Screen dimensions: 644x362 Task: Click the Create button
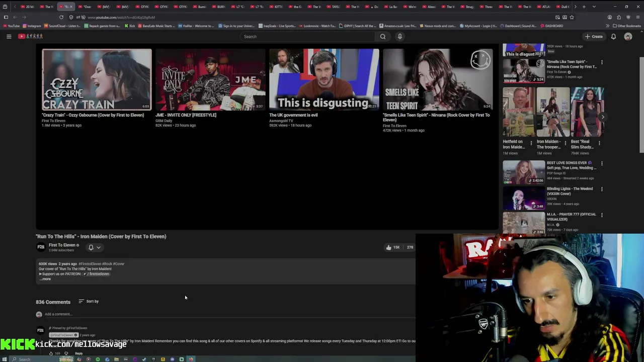coord(594,36)
